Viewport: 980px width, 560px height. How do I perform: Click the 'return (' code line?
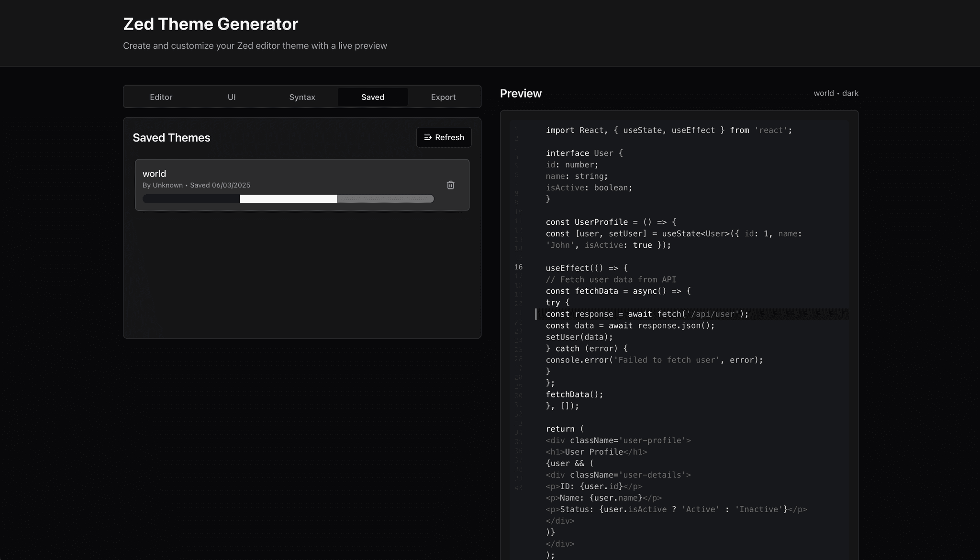(x=565, y=429)
